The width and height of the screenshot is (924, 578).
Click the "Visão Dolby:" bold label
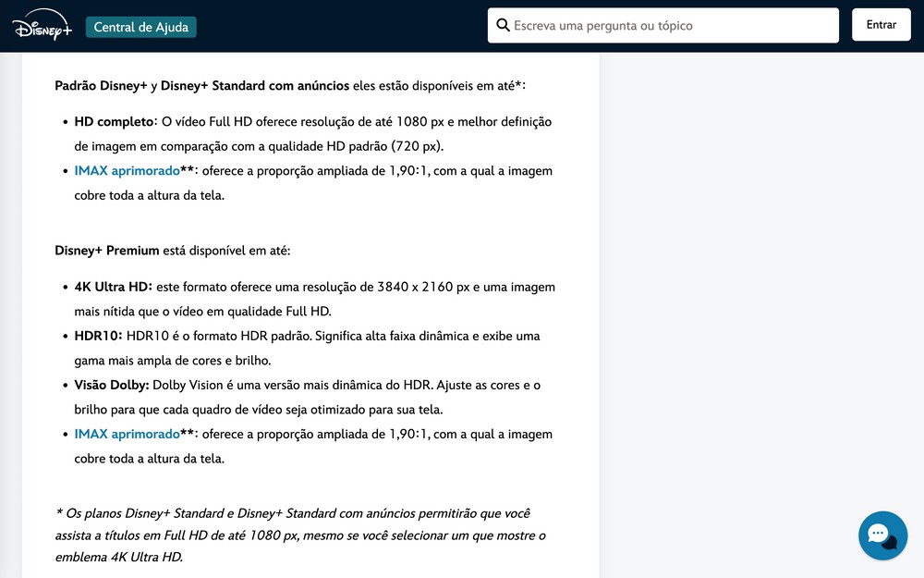coord(112,385)
